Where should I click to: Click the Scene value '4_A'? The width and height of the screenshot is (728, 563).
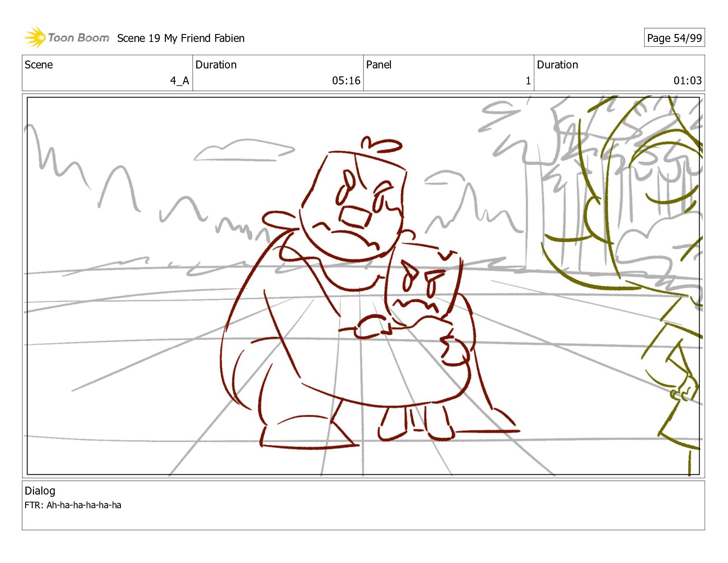click(x=180, y=81)
